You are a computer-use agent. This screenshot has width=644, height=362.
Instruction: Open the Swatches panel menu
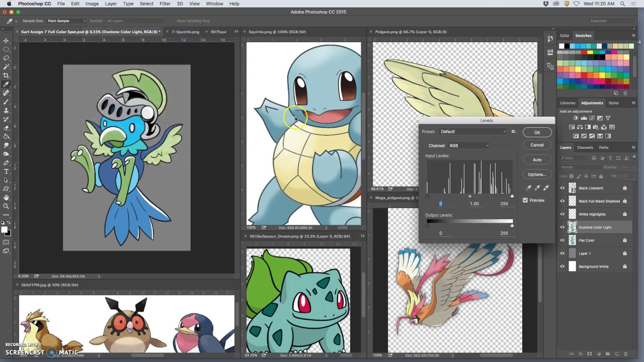(633, 36)
